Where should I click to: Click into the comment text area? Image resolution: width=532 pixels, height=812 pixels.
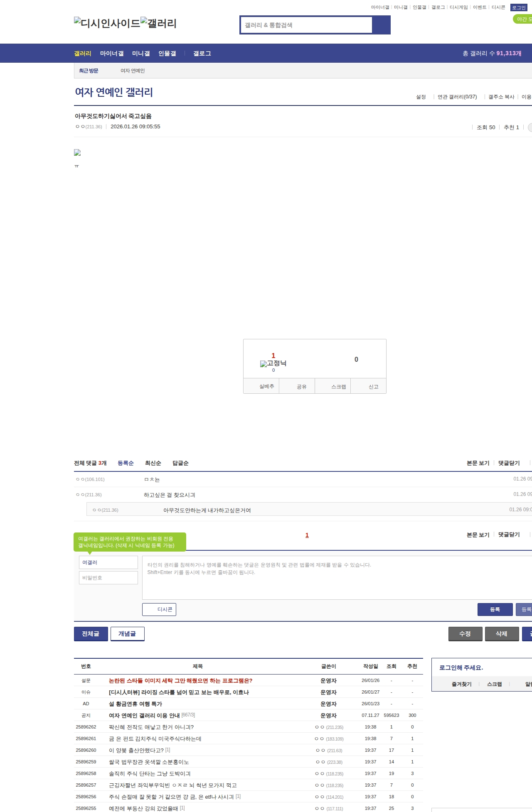(337, 578)
